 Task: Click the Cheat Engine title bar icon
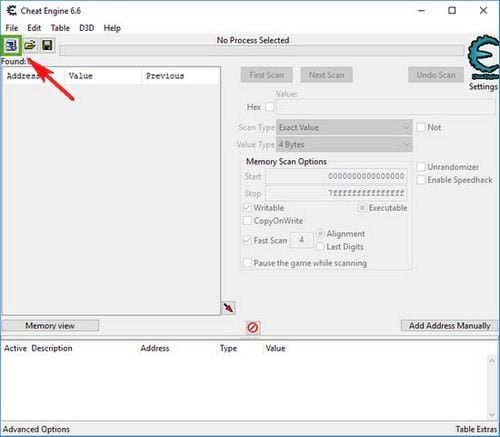pos(11,11)
